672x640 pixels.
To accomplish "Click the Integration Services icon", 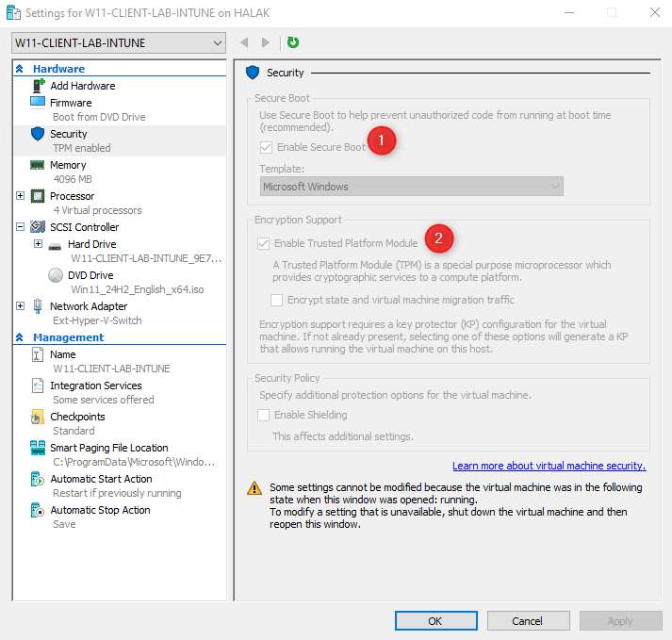I will [38, 386].
